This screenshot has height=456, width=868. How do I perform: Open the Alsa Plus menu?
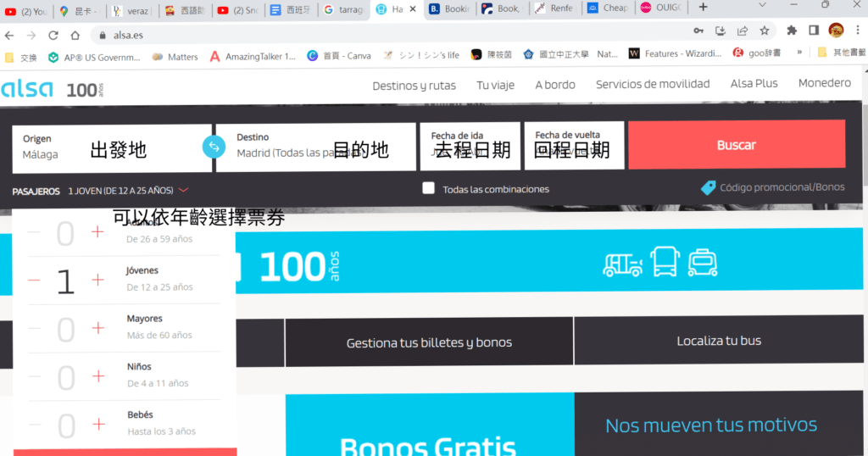pyautogui.click(x=754, y=84)
